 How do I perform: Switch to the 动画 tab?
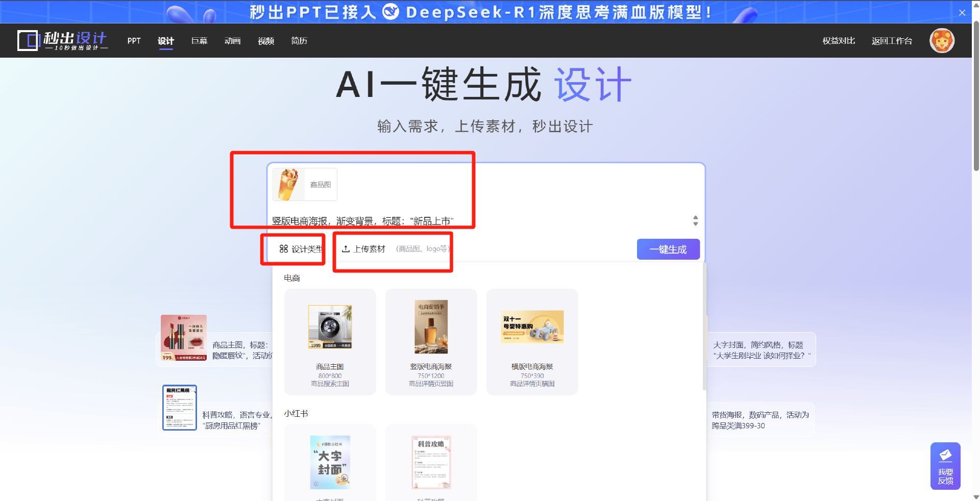(232, 41)
